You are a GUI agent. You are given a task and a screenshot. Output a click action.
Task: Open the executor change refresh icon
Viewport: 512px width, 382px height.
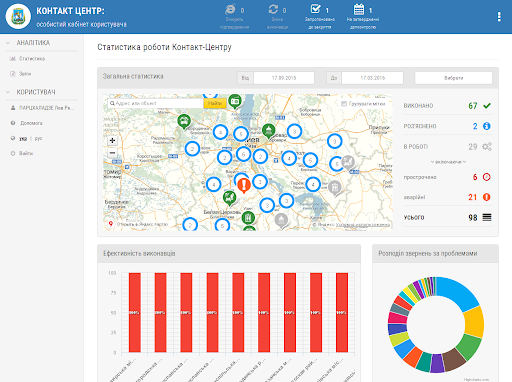(273, 10)
